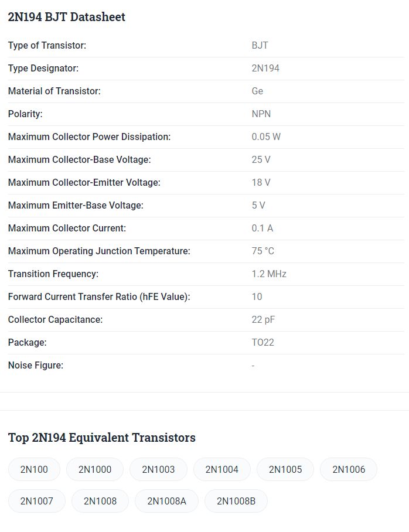Viewport: 409px width, 532px height.
Task: Click the 2N1005 equivalent chip
Action: (285, 469)
